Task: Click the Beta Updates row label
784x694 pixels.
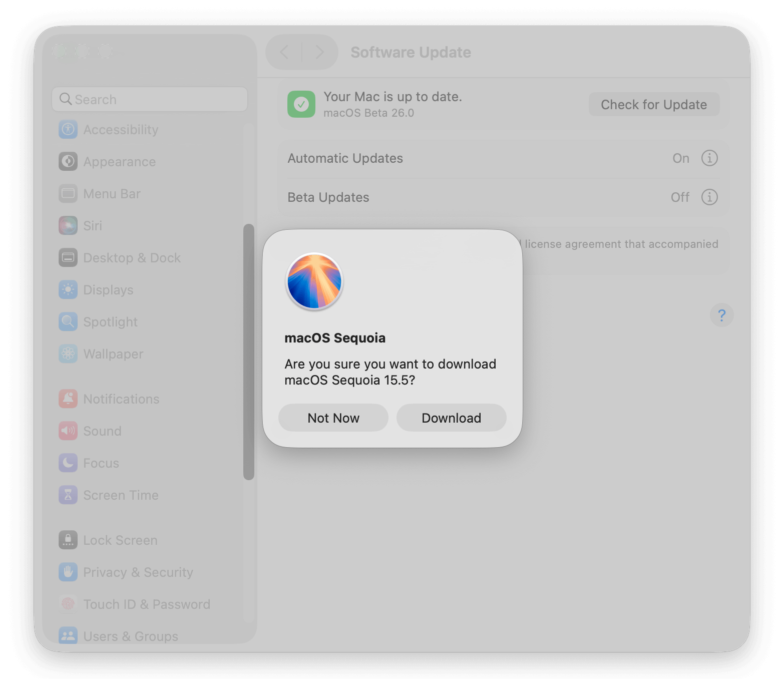Action: (x=328, y=197)
